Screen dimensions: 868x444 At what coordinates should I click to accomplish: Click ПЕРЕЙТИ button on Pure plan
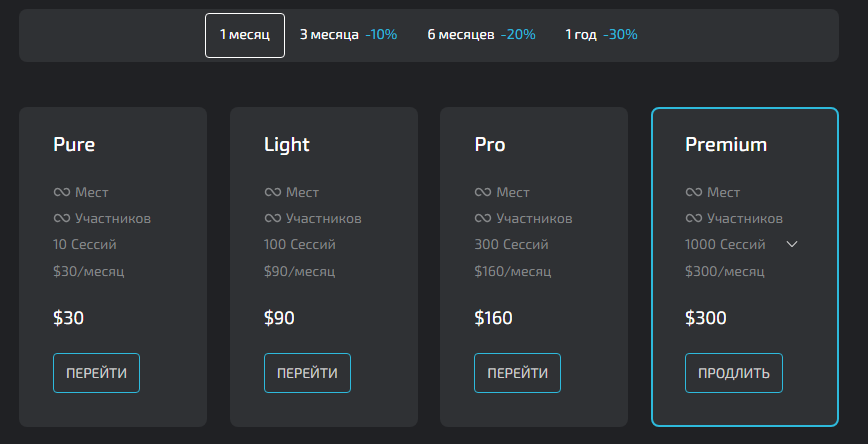point(96,373)
